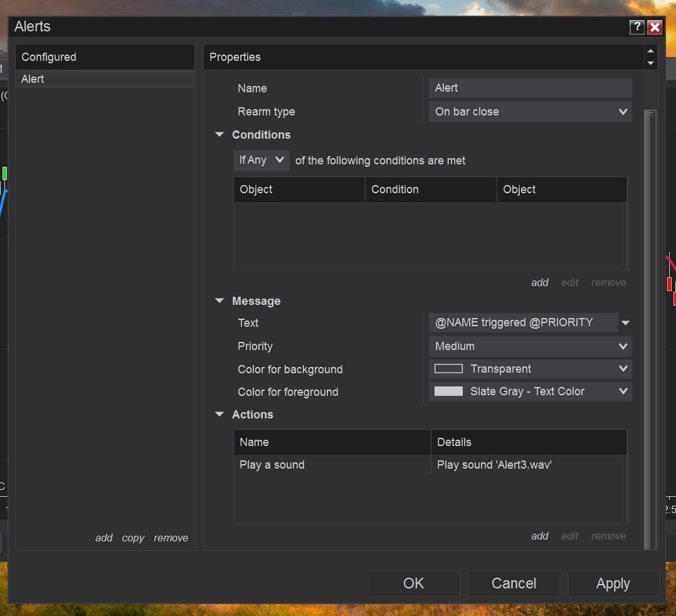Remove the configured alert

pos(171,538)
